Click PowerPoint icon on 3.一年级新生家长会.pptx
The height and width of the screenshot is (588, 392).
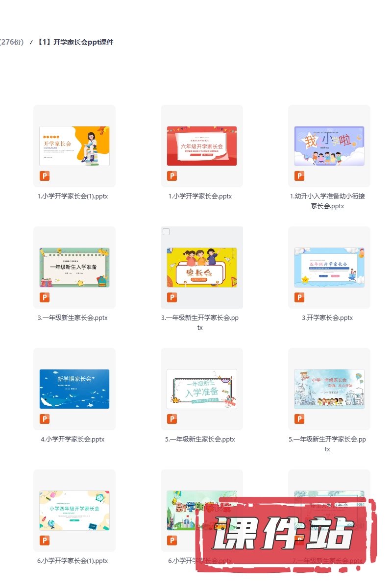coord(45,297)
